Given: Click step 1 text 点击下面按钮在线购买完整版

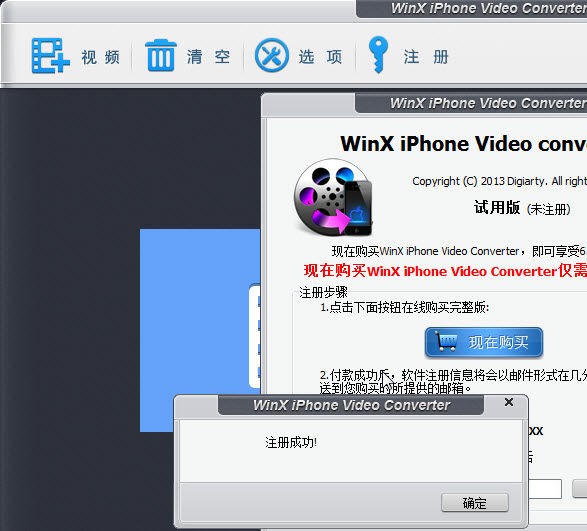Looking at the screenshot, I should [405, 307].
